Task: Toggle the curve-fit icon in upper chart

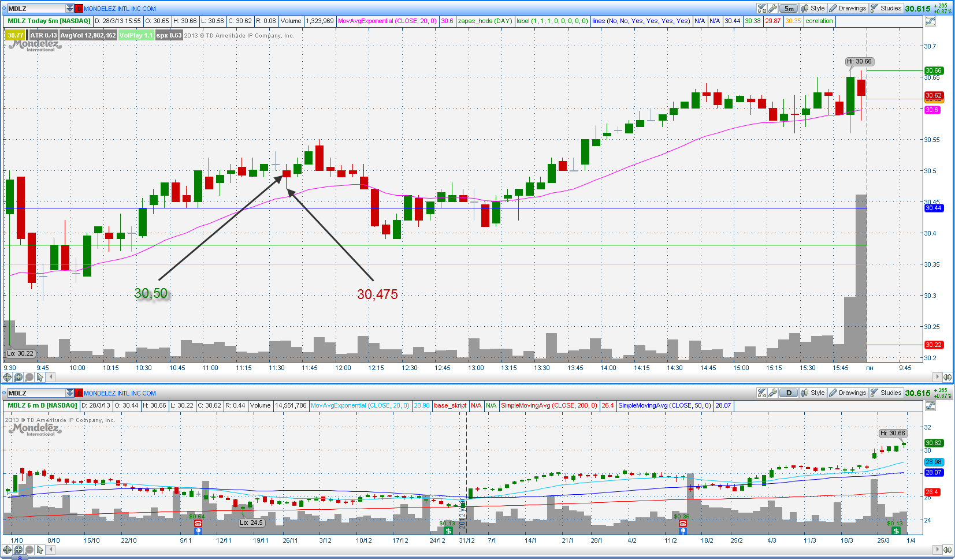Action: [x=930, y=21]
